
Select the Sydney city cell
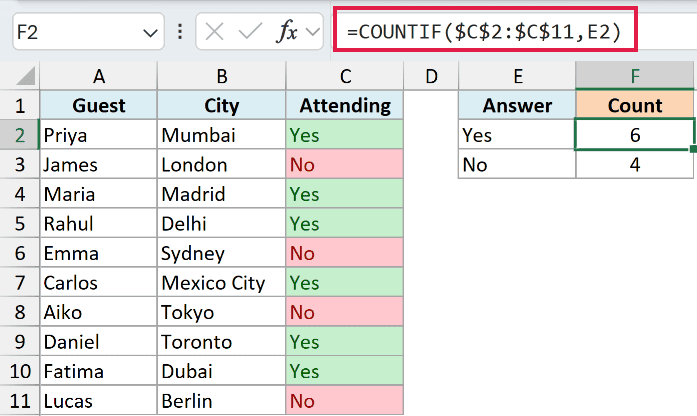(x=221, y=253)
